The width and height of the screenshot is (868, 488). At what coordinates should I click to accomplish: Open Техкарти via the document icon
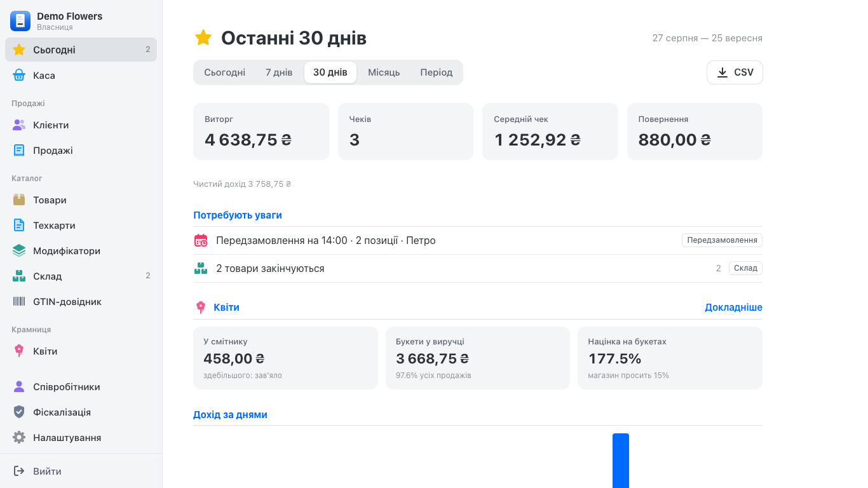tap(19, 226)
